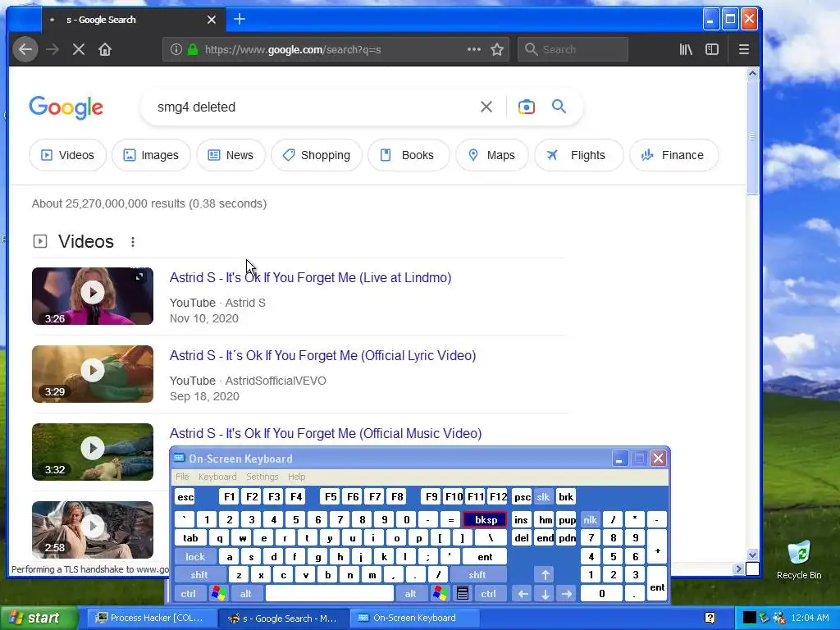Image resolution: width=840 pixels, height=630 pixels.
Task: Open Firefox Library icon
Action: (x=686, y=49)
